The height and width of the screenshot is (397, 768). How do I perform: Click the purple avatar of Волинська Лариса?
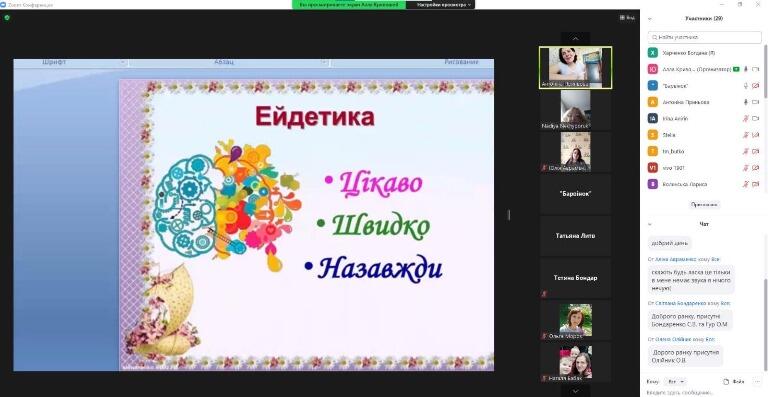tap(652, 184)
